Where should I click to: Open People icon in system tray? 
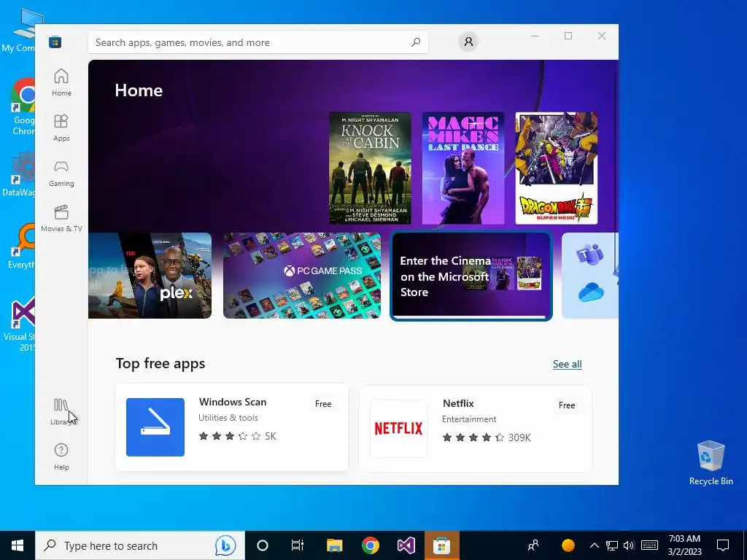click(533, 545)
